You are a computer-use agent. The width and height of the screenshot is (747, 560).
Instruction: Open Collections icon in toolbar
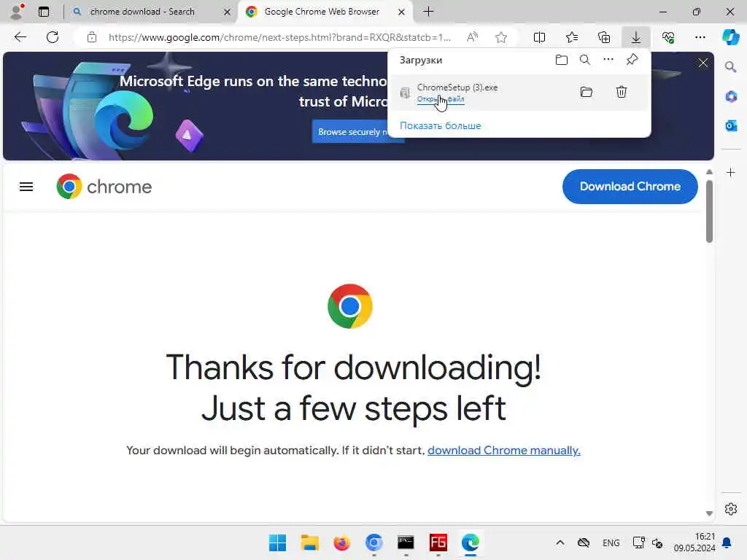pyautogui.click(x=604, y=37)
